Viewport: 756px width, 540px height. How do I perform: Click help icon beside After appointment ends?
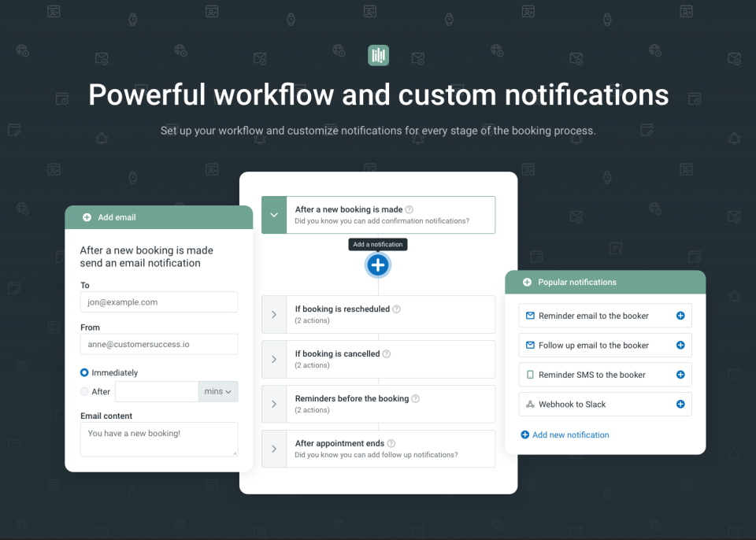tap(391, 444)
